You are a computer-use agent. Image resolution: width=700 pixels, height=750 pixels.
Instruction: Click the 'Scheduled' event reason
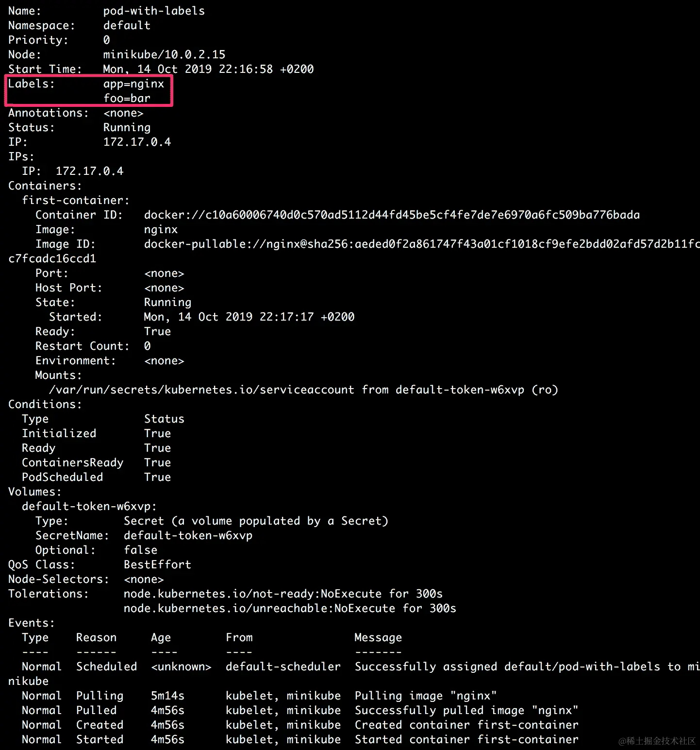[106, 666]
